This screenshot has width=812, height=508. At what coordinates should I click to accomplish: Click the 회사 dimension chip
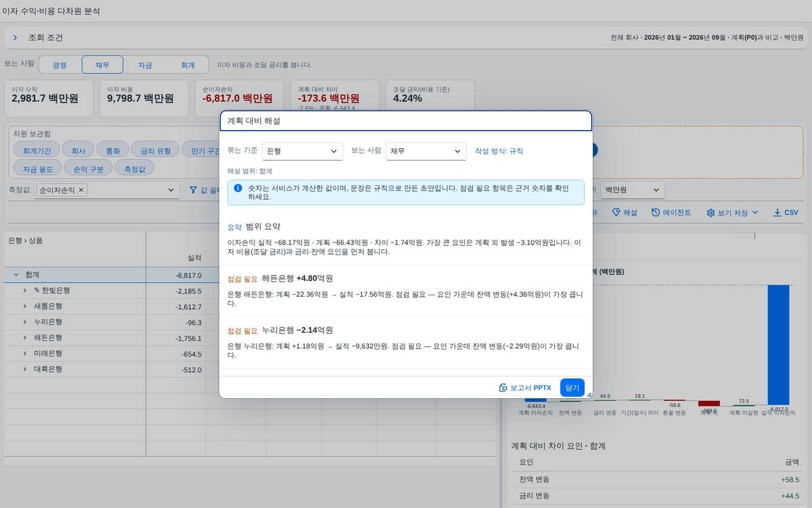pos(78,150)
